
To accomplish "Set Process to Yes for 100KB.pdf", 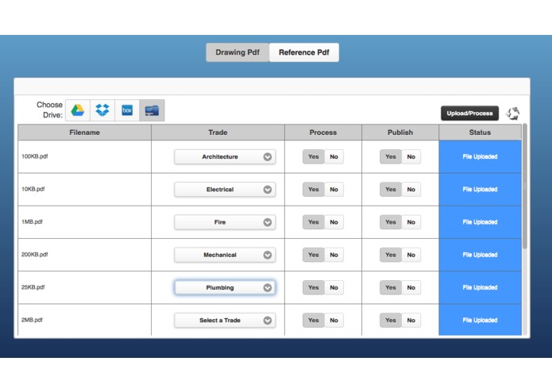I will (313, 157).
